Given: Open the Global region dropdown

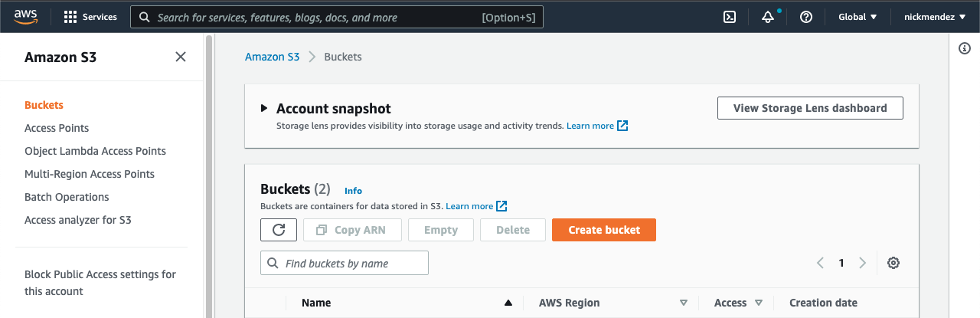Looking at the screenshot, I should click(857, 17).
